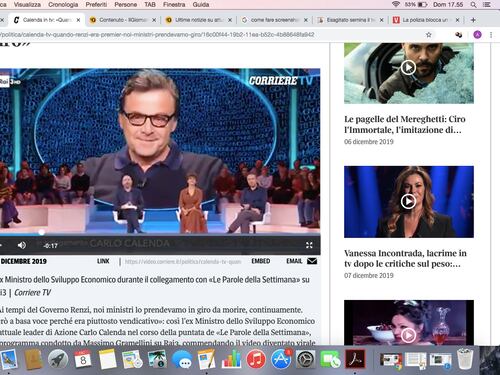
Task: Open Spotlight search in the menu bar
Action: (x=473, y=5)
